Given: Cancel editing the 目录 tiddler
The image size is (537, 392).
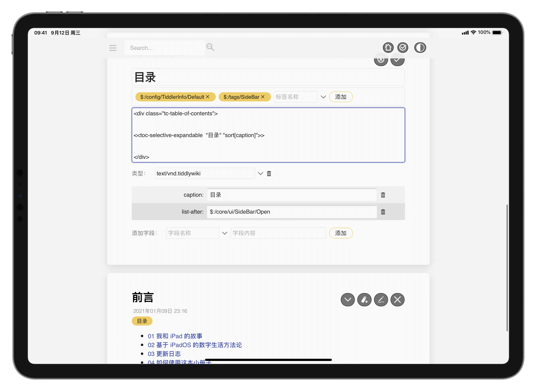Looking at the screenshot, I should click(x=381, y=60).
